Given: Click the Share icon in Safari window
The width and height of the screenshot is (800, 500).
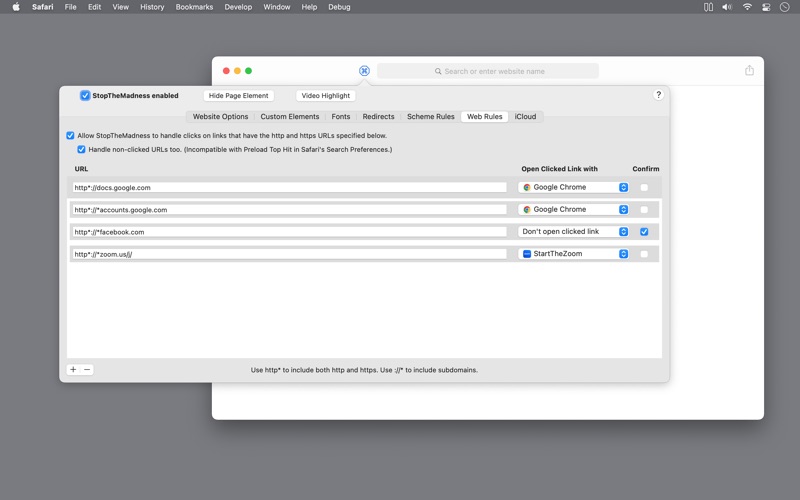Looking at the screenshot, I should click(x=749, y=70).
